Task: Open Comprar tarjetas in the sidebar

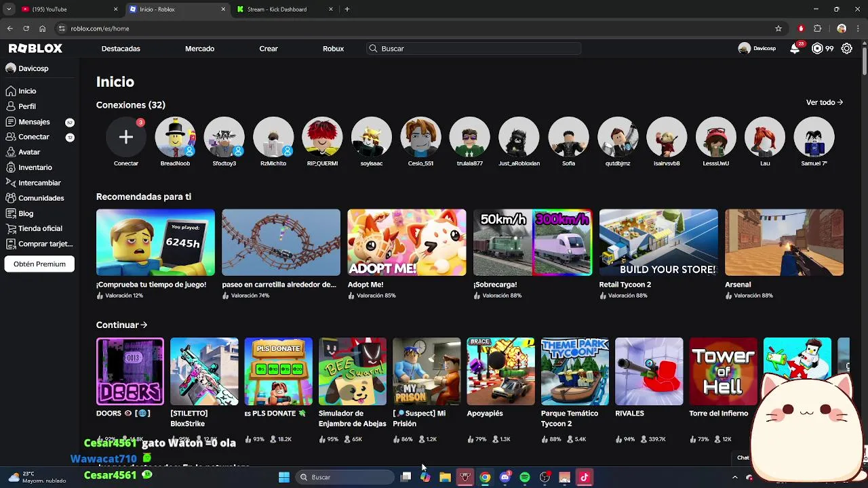Action: tap(45, 244)
